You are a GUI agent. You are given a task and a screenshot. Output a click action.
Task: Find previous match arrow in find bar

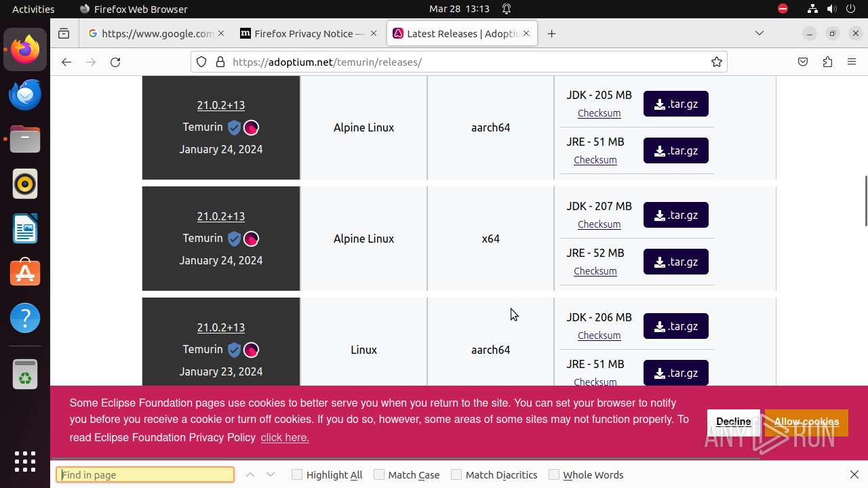(x=250, y=474)
